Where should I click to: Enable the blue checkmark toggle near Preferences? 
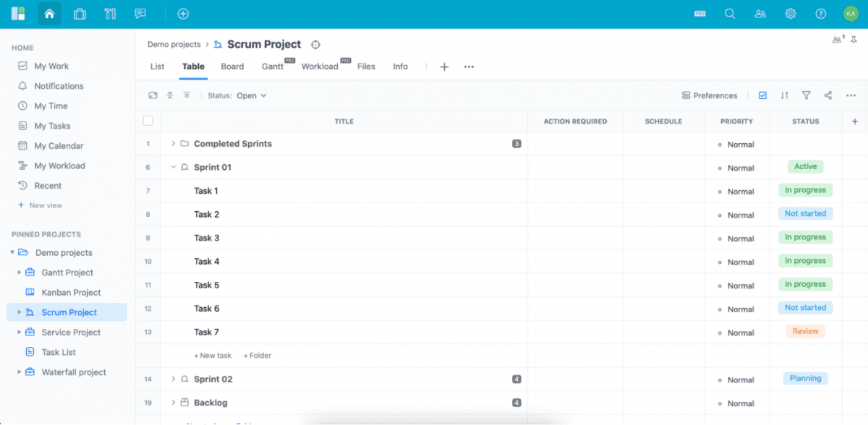(x=764, y=95)
